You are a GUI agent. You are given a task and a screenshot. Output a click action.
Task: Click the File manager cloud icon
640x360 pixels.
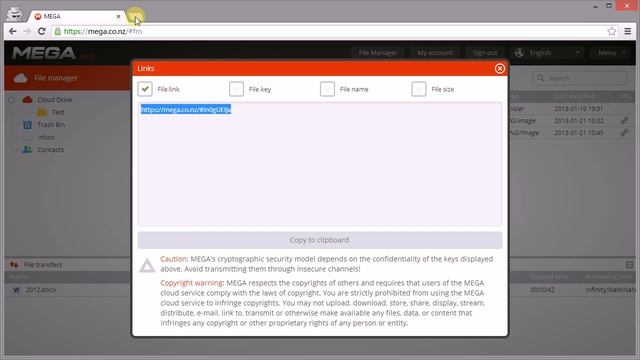tap(20, 78)
